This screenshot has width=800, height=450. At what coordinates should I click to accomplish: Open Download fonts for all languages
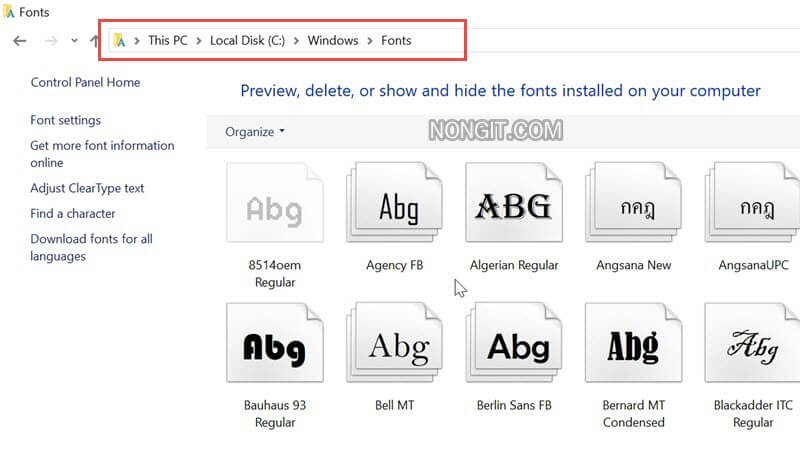click(x=91, y=247)
